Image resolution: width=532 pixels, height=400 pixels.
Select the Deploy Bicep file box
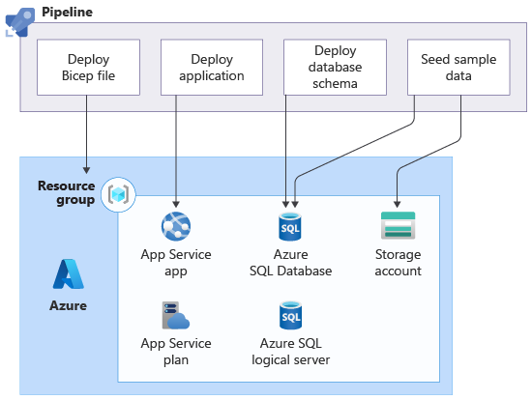(x=88, y=67)
